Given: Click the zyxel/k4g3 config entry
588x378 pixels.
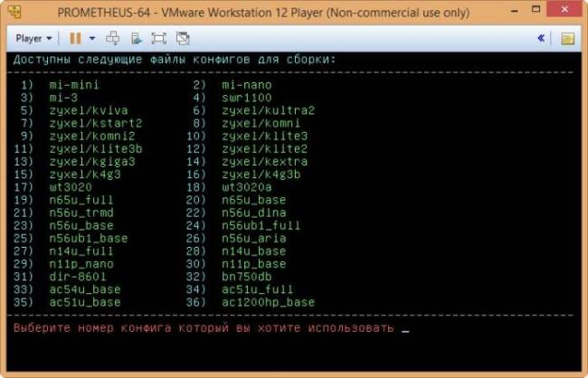Looking at the screenshot, I should (85, 175).
